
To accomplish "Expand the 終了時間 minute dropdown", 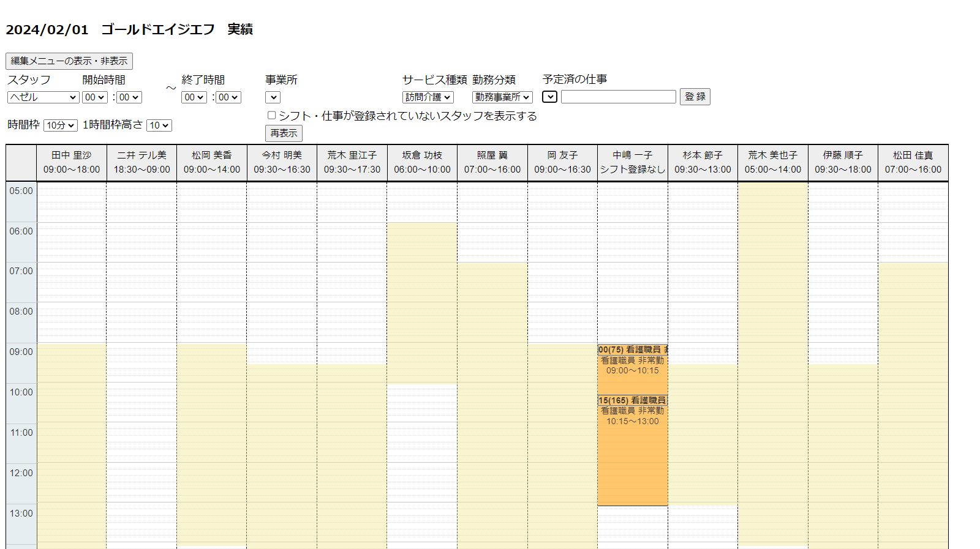I will (228, 97).
